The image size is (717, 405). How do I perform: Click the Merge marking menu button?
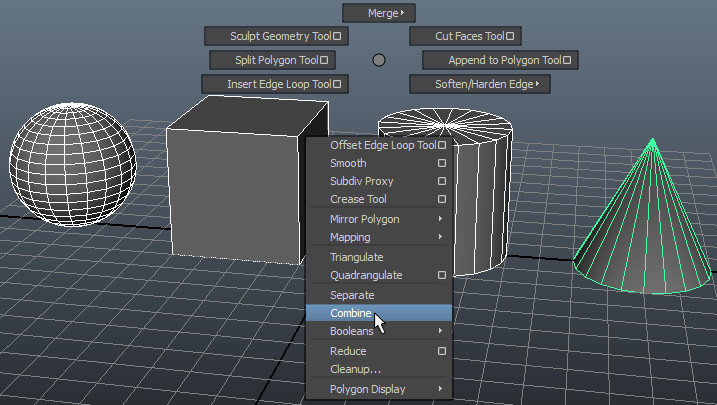pos(378,13)
